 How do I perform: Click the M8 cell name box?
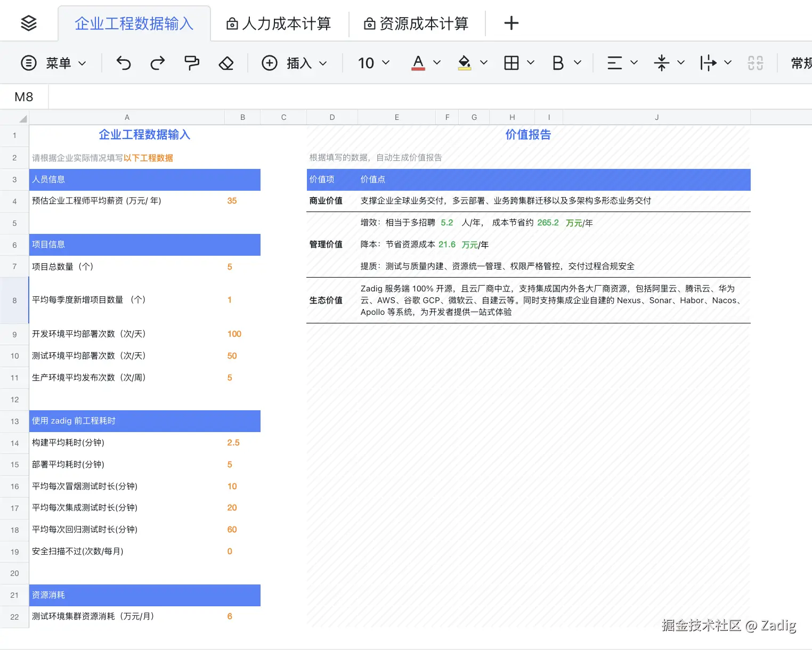click(x=24, y=97)
